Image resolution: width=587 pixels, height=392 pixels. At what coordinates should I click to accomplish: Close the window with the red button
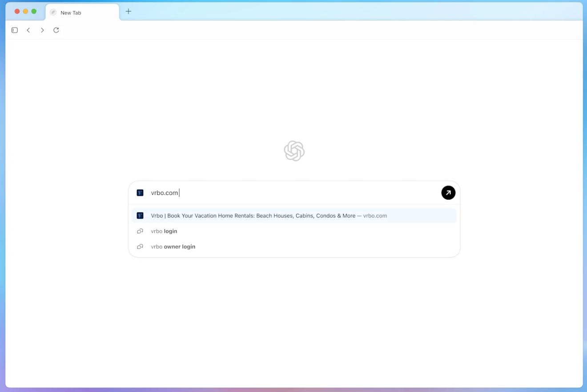click(x=17, y=12)
